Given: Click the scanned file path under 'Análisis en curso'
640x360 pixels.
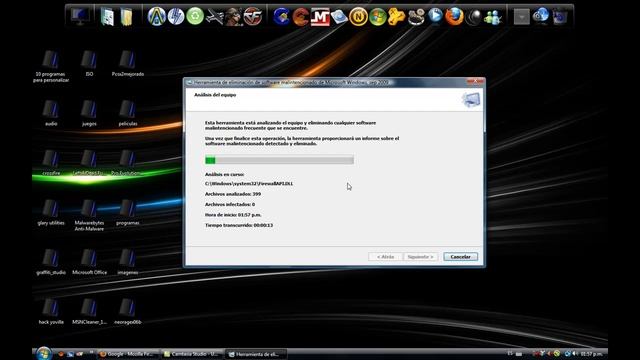Looking at the screenshot, I should point(249,184).
